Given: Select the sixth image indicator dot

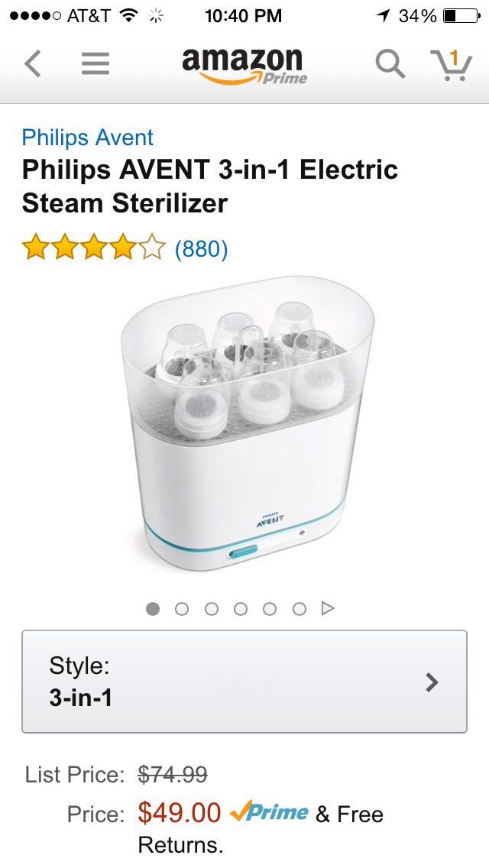Looking at the screenshot, I should pos(299,609).
